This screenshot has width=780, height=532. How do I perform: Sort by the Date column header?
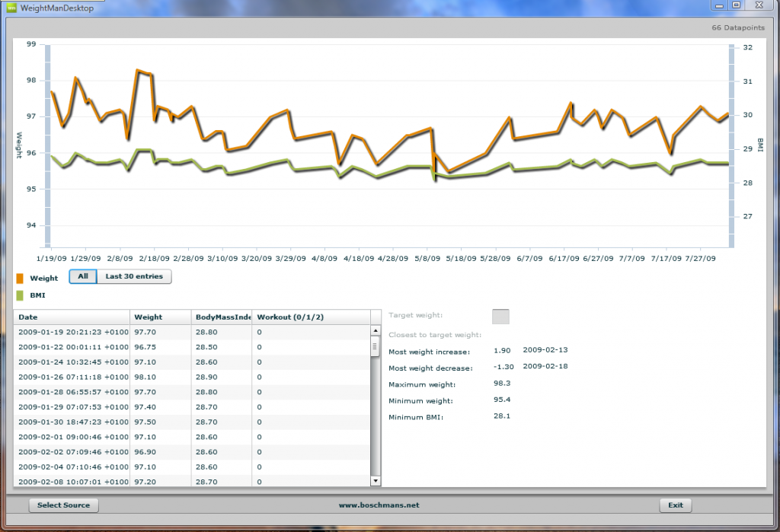pyautogui.click(x=72, y=317)
